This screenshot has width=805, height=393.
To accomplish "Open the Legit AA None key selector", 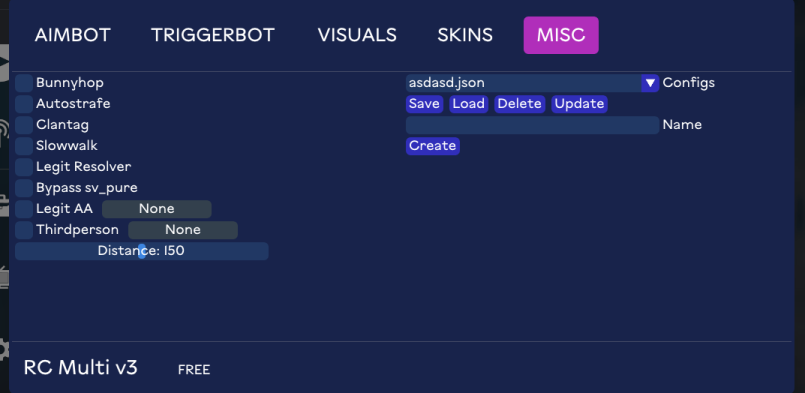I will click(x=157, y=209).
